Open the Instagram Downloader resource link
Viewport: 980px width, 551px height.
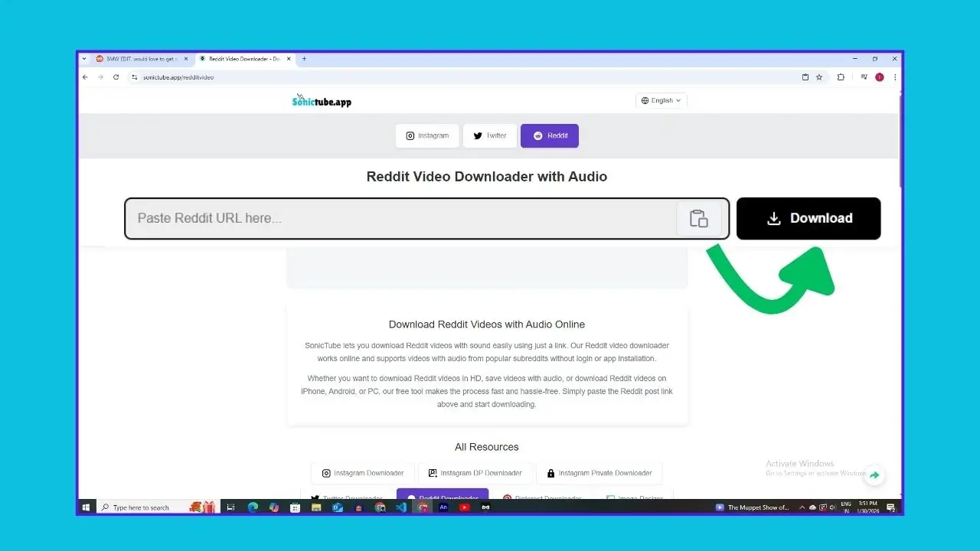pos(363,473)
